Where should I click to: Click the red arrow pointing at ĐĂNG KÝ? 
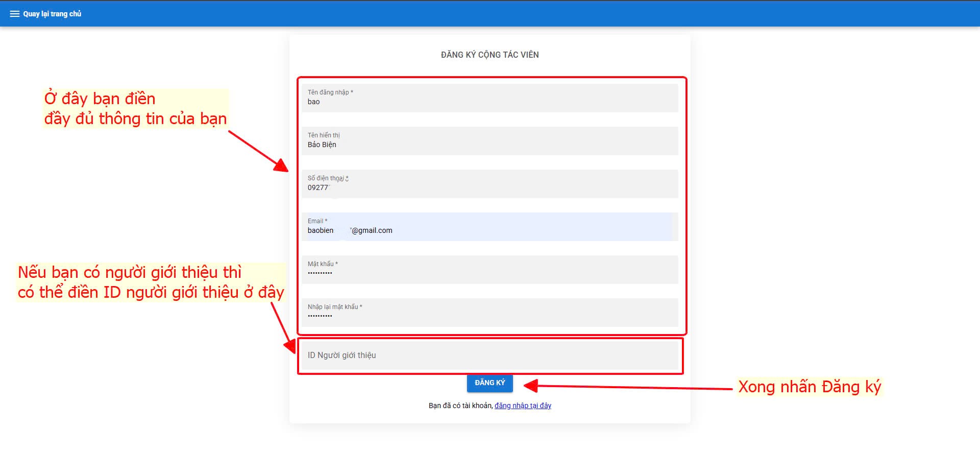coord(628,387)
